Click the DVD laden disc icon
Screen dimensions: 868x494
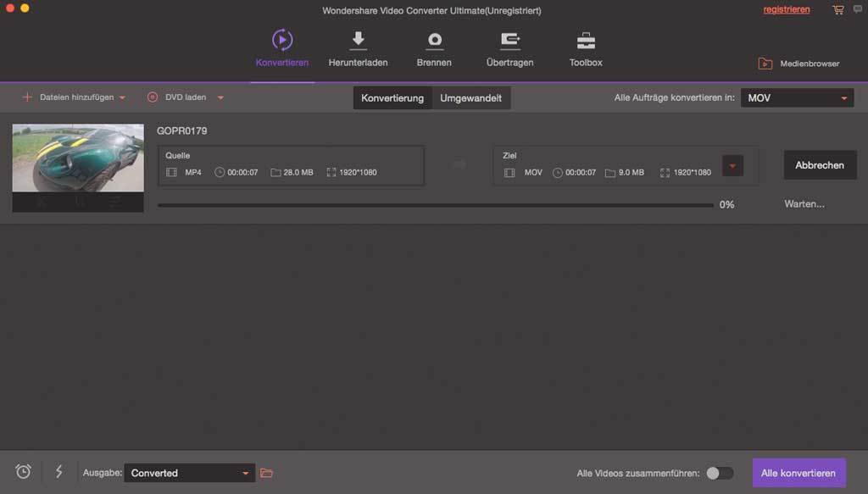[x=153, y=97]
